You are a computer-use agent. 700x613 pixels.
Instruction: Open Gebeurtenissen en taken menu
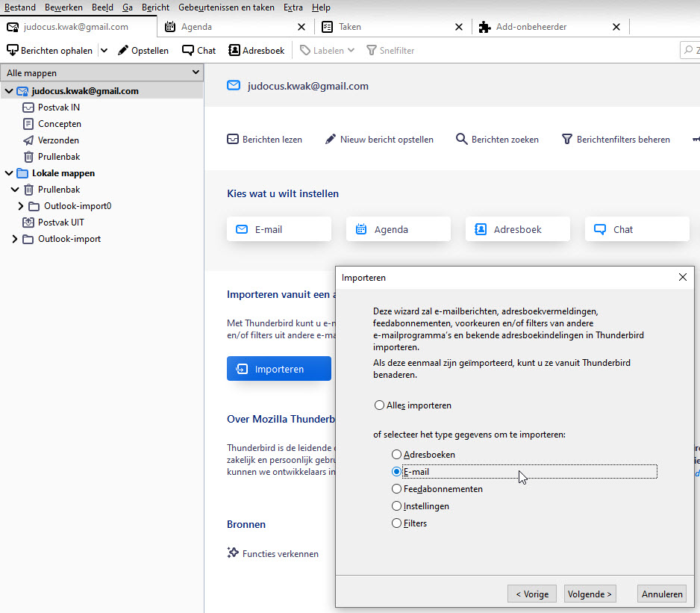pyautogui.click(x=226, y=7)
